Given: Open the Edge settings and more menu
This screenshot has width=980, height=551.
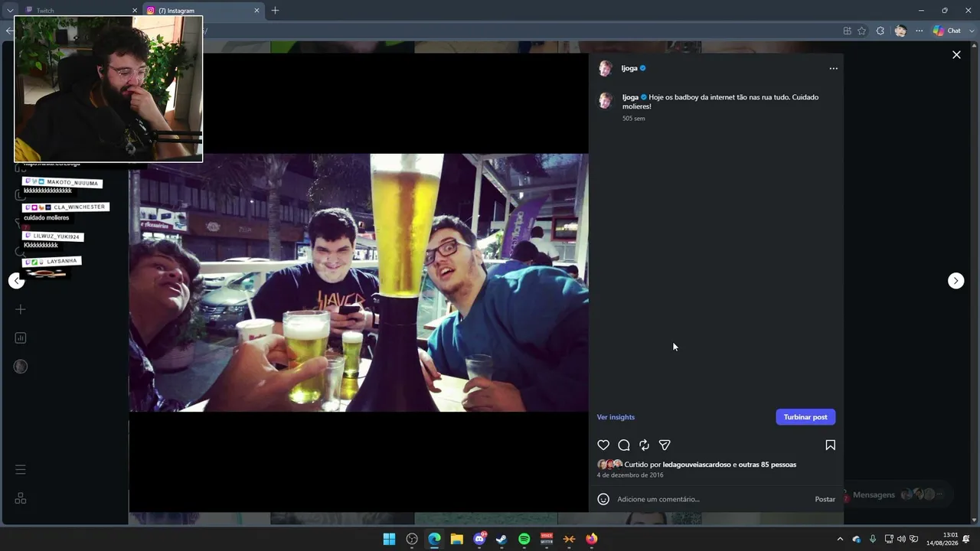Looking at the screenshot, I should point(919,31).
